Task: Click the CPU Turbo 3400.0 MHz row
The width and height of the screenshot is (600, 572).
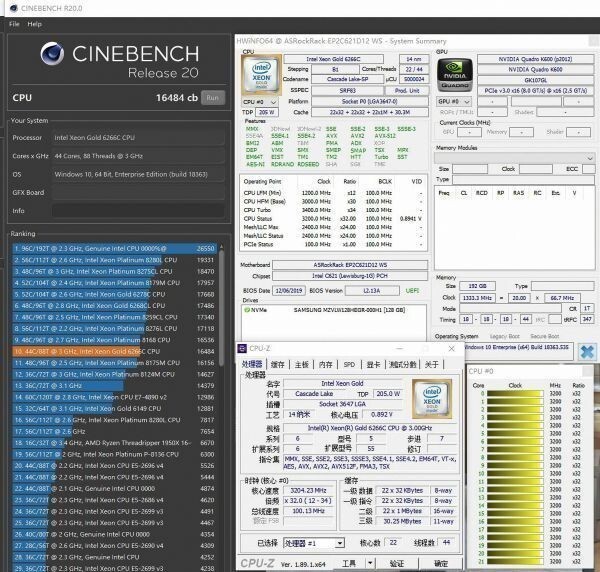Action: [x=333, y=210]
